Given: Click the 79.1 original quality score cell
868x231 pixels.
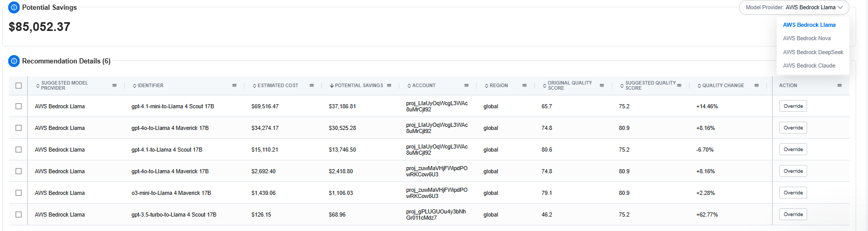Looking at the screenshot, I should (x=547, y=193).
